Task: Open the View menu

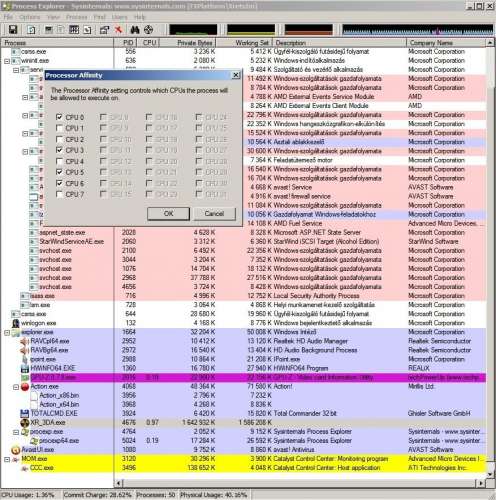Action: (53, 17)
